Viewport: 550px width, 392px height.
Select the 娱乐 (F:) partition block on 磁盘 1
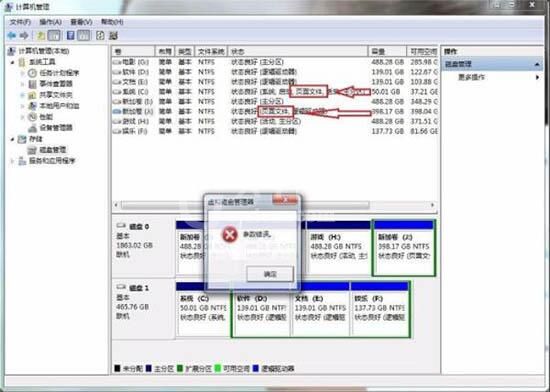(x=380, y=309)
